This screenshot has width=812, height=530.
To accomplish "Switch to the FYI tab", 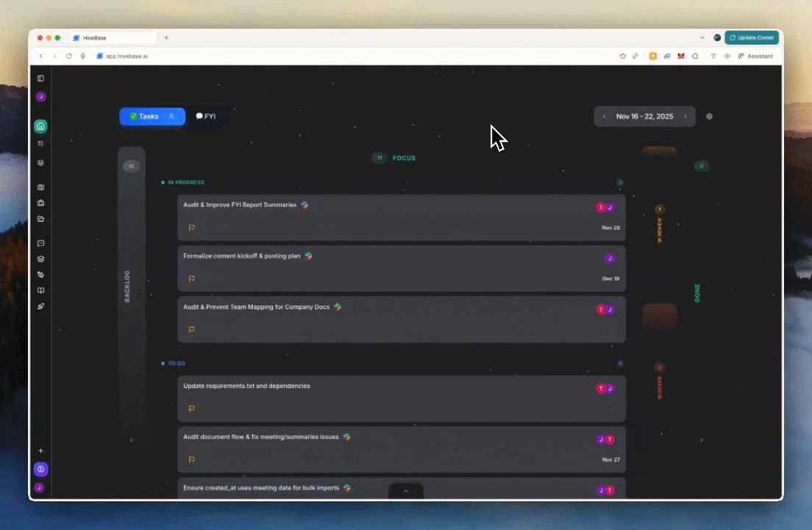I will [205, 116].
